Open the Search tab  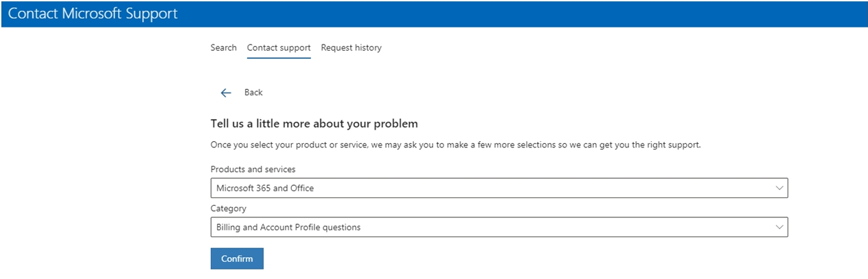point(223,48)
